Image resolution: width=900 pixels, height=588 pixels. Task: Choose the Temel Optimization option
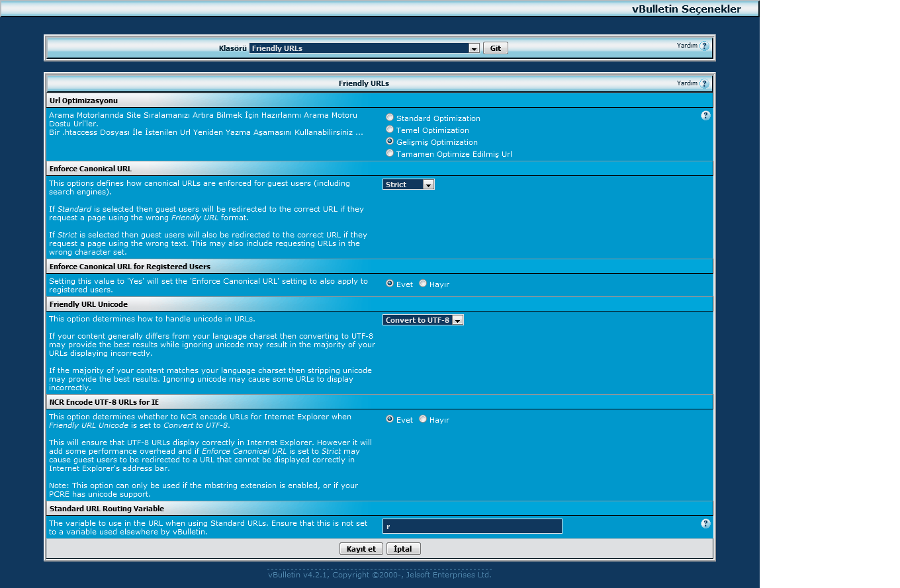pyautogui.click(x=390, y=129)
